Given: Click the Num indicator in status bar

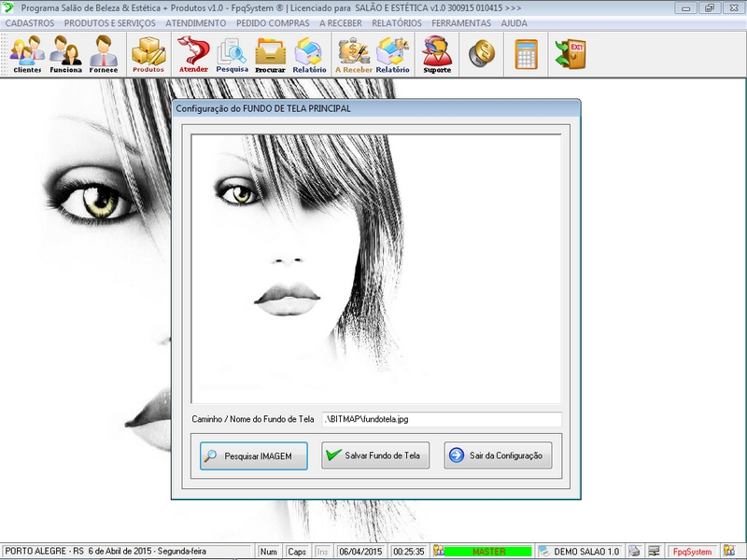Looking at the screenshot, I should click(269, 552).
